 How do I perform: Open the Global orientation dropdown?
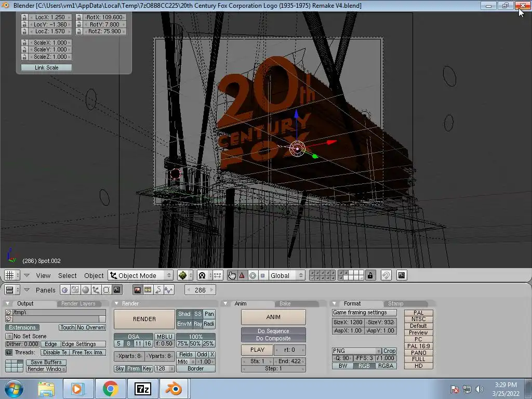coord(287,275)
